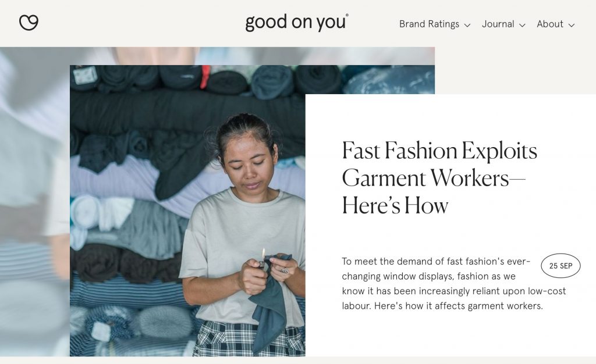Open the garment worker featured photo
The height and width of the screenshot is (364, 596).
click(x=187, y=210)
